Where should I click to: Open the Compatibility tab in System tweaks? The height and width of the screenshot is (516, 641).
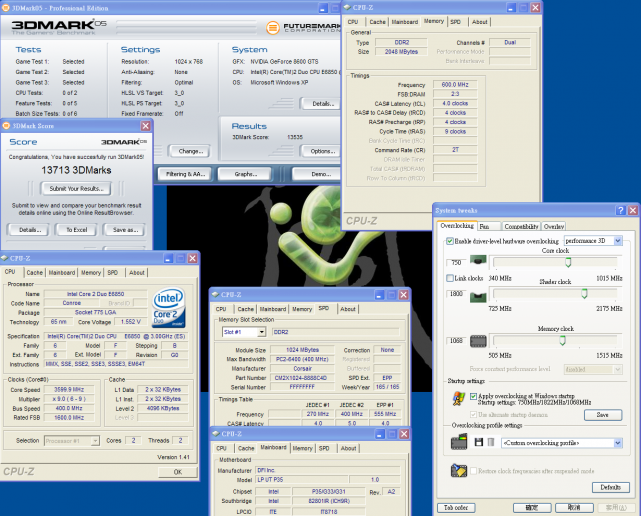pos(521,226)
